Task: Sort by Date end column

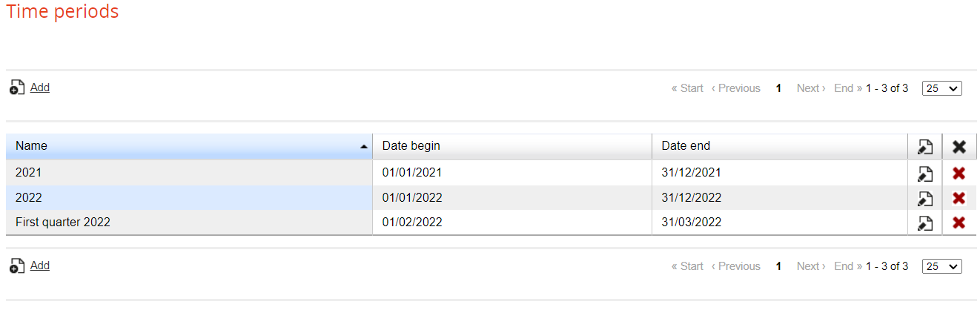Action: click(686, 146)
